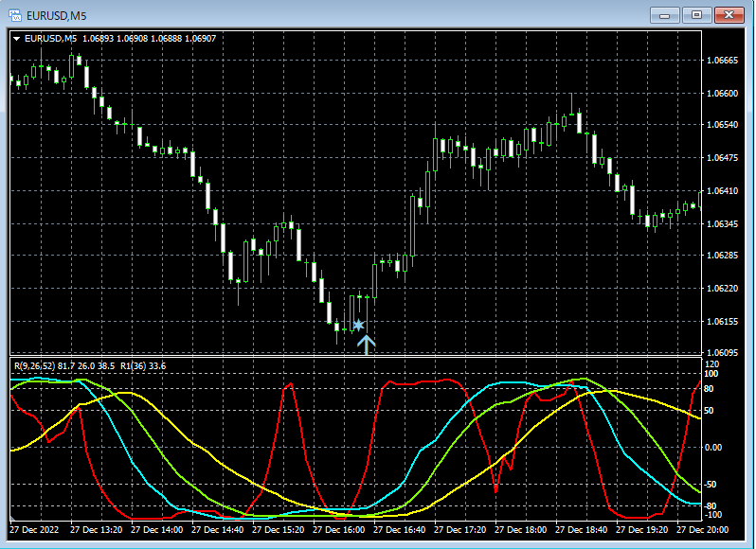This screenshot has height=549, width=756.
Task: Click price level 1.06095 on price axis
Action: [x=722, y=352]
